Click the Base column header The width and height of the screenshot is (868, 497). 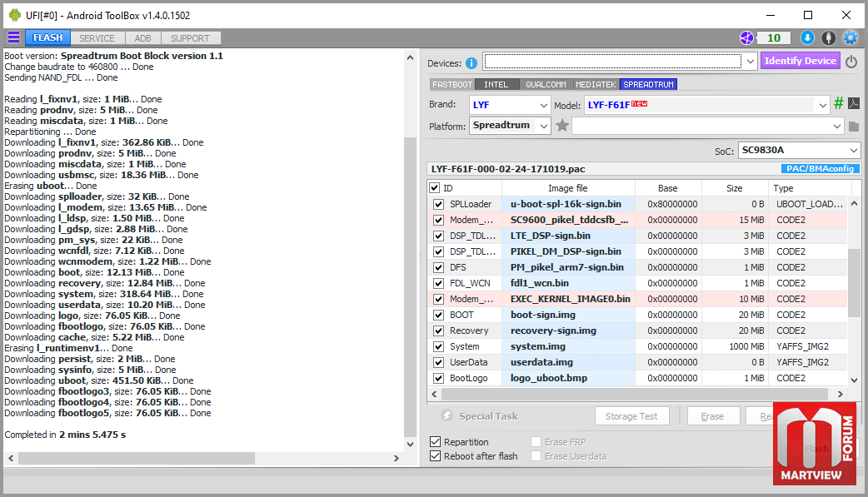[x=667, y=188]
